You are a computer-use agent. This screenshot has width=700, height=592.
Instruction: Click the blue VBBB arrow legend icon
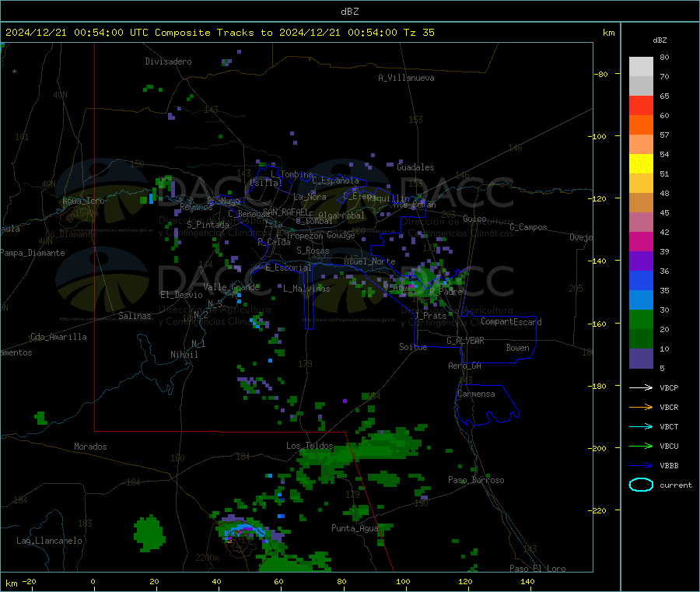pyautogui.click(x=641, y=466)
